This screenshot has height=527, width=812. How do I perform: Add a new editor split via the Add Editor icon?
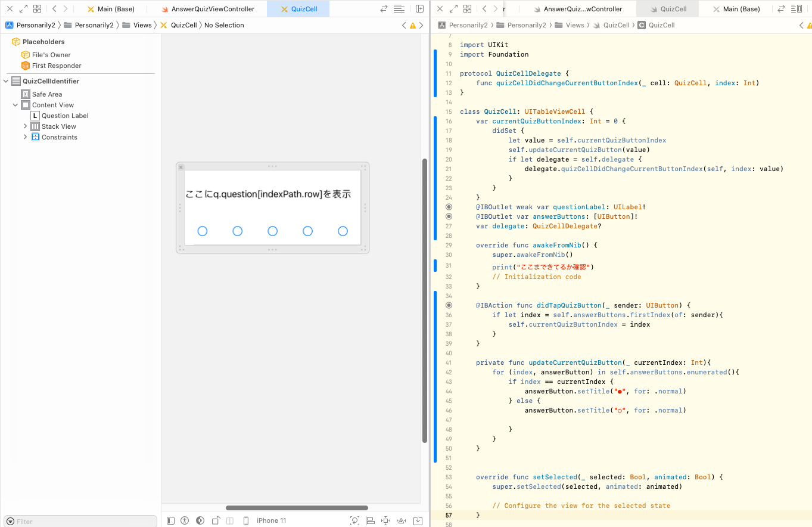click(x=420, y=9)
